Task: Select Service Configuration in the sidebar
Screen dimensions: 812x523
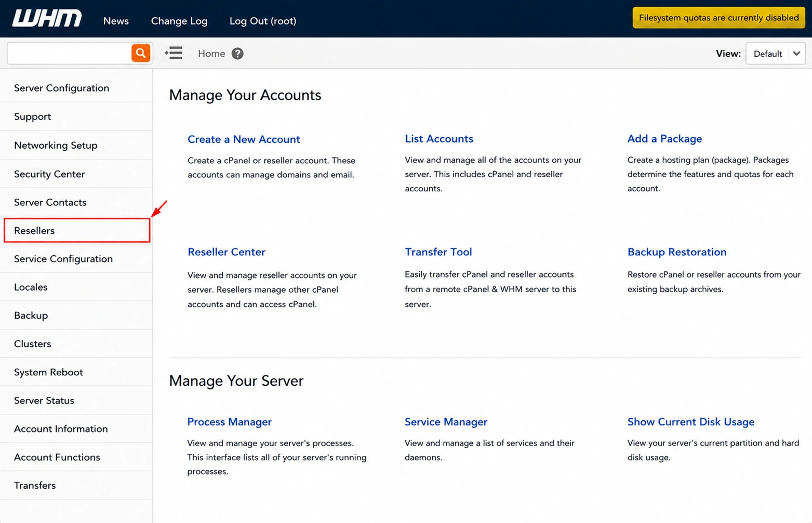Action: (76, 258)
